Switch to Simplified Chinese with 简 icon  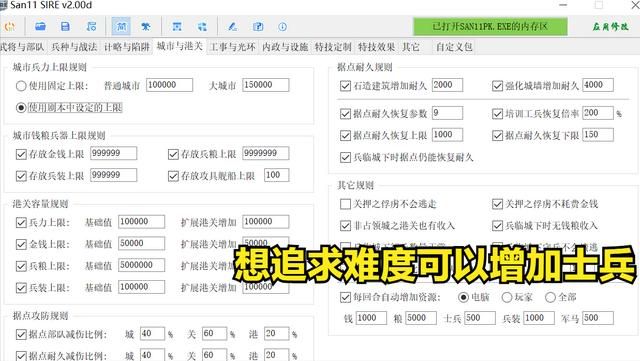click(121, 27)
